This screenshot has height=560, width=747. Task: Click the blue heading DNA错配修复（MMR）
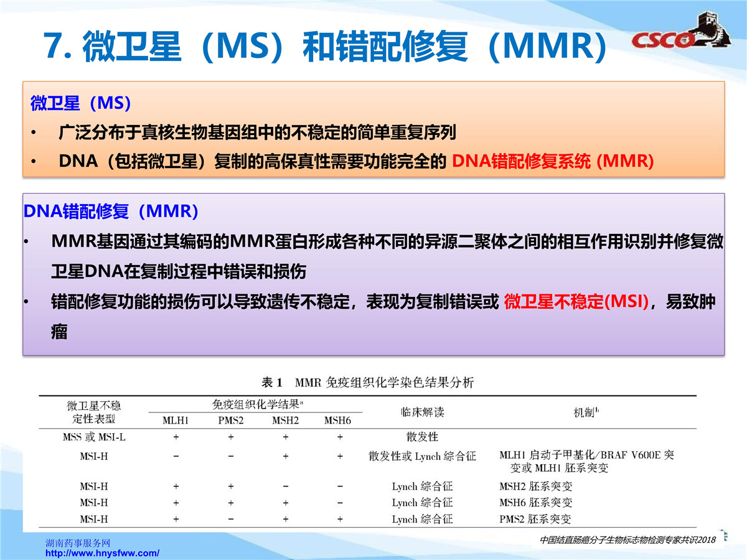111,212
